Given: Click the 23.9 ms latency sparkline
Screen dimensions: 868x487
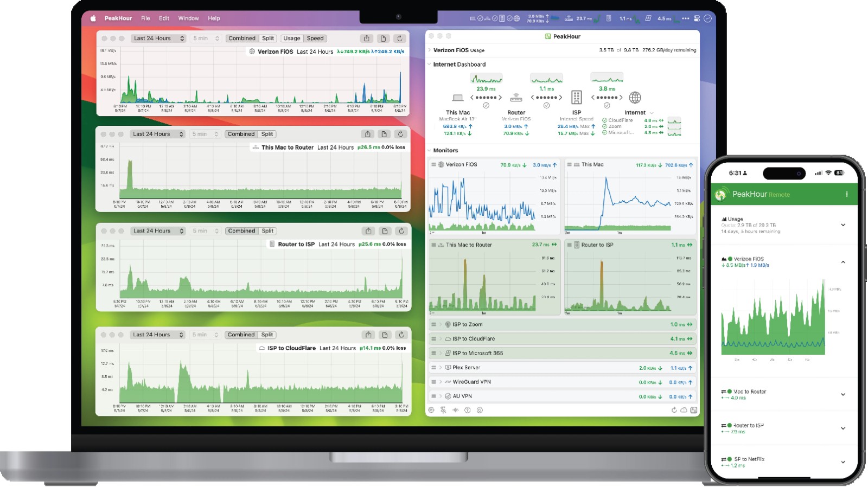Looking at the screenshot, I should [x=486, y=79].
